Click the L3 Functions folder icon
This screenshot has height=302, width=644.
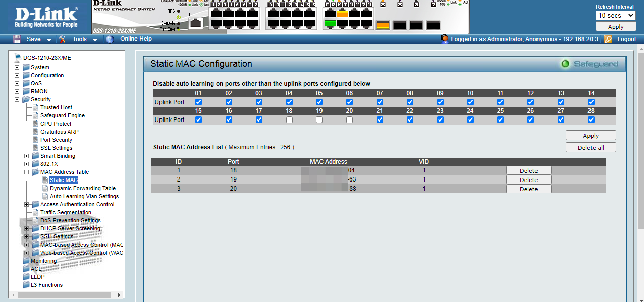[26, 285]
